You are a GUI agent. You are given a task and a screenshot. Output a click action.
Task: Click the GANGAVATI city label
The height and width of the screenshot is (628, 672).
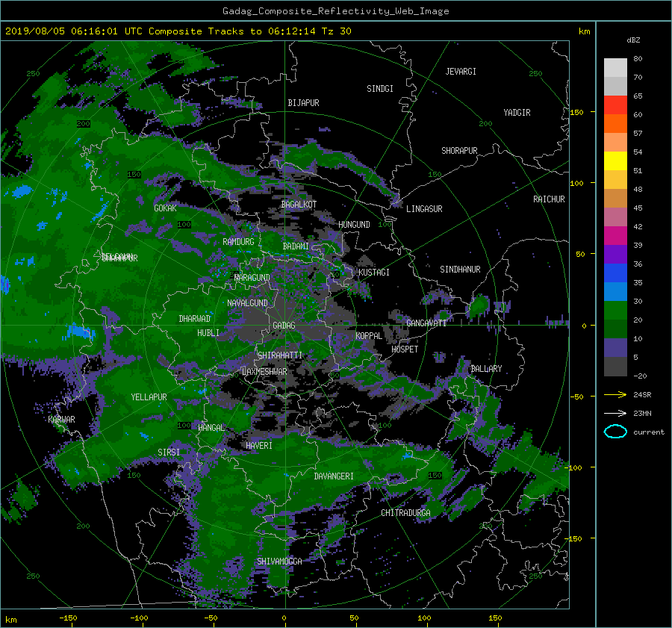(426, 323)
